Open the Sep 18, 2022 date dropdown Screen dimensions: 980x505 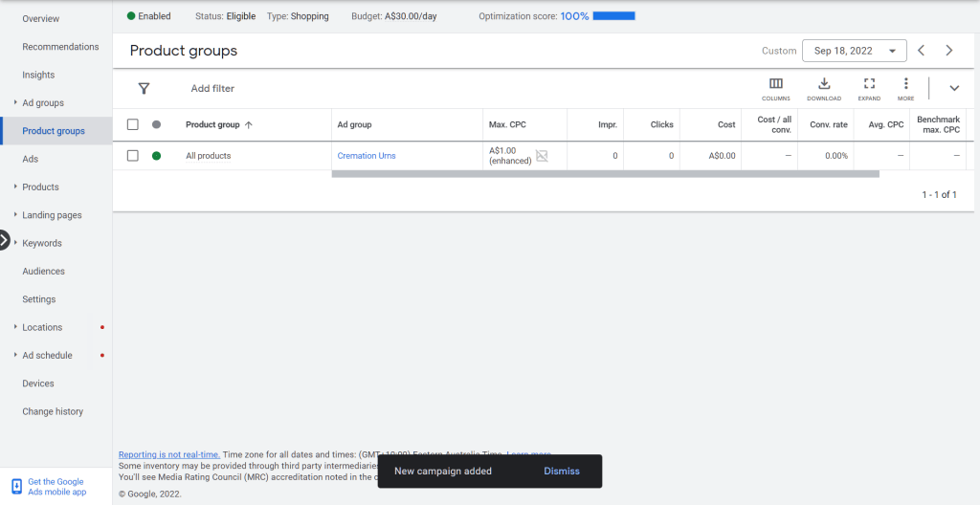[855, 51]
